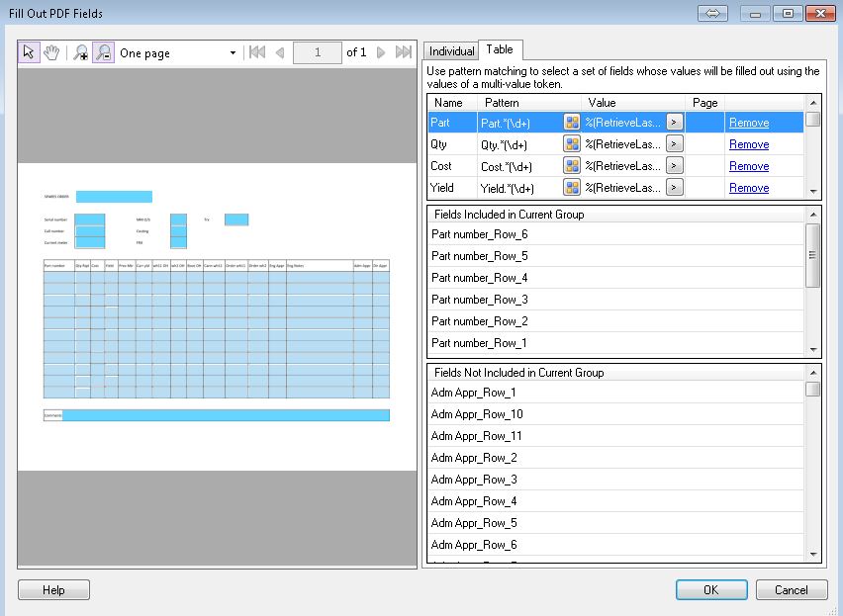Open pattern builder for Part row
The image size is (843, 616).
pyautogui.click(x=572, y=123)
